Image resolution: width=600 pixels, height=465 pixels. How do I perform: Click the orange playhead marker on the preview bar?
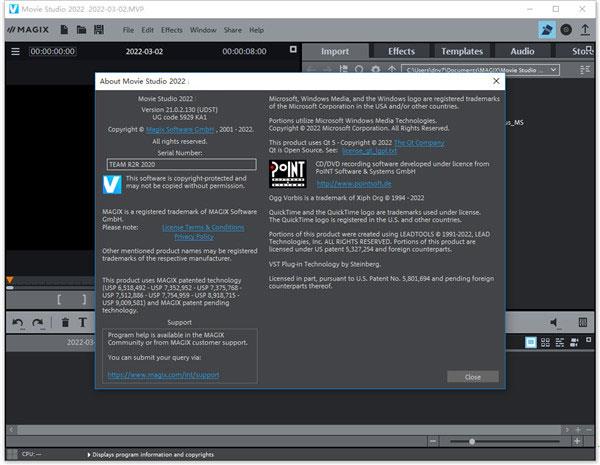coord(10,280)
